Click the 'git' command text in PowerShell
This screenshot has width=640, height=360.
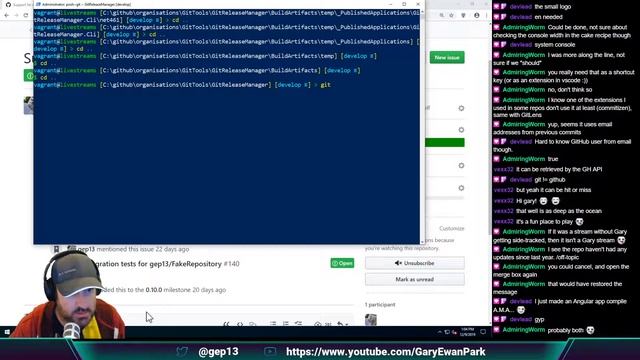pyautogui.click(x=325, y=85)
